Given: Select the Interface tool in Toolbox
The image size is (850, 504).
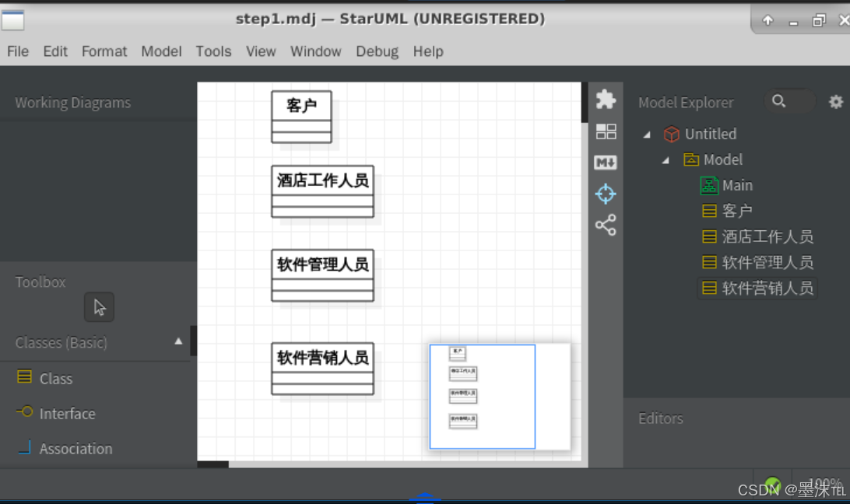Looking at the screenshot, I should click(x=56, y=414).
